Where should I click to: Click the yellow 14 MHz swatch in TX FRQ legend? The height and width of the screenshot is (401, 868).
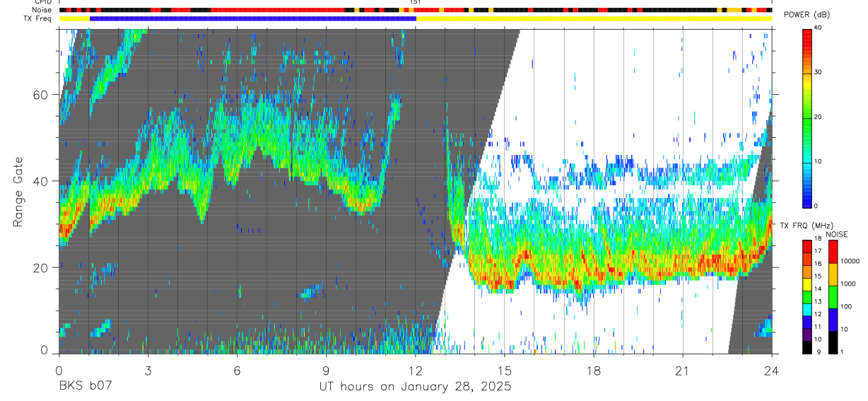pyautogui.click(x=807, y=284)
